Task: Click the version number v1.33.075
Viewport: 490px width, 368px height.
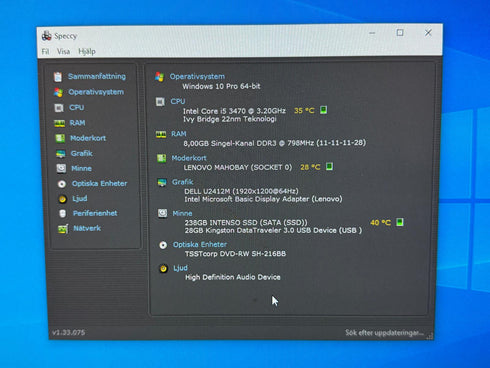Action: coord(68,332)
